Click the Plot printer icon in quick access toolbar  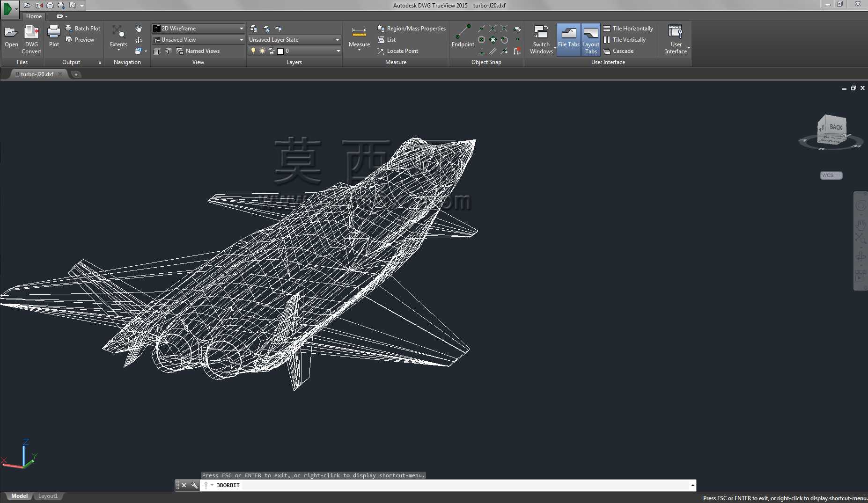tap(50, 5)
